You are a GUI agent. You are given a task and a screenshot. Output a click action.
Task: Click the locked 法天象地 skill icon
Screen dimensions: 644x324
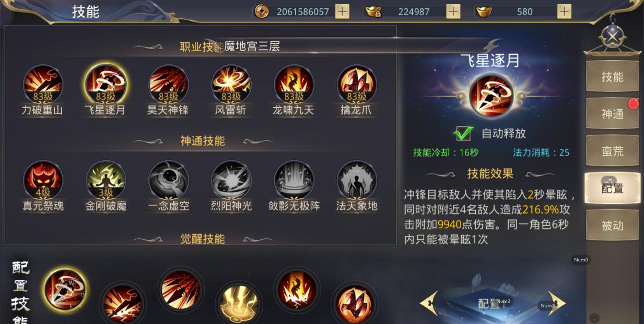(357, 180)
